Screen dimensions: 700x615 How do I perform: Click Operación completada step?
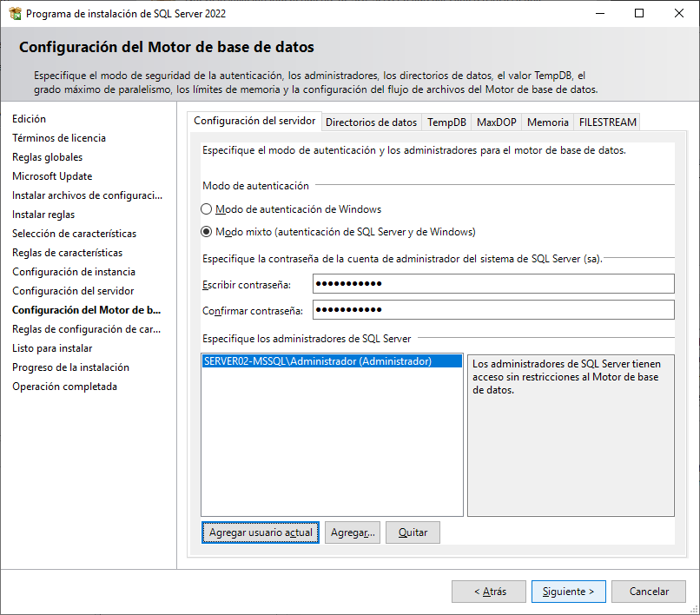pos(65,387)
